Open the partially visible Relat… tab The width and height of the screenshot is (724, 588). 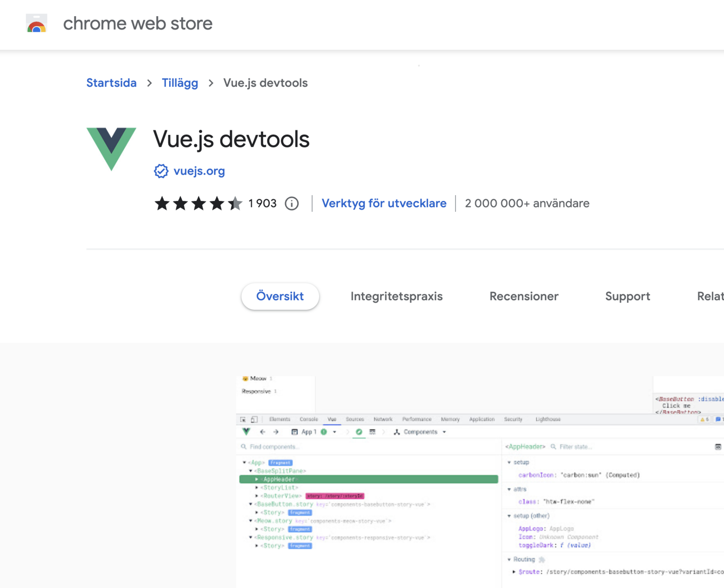click(710, 297)
